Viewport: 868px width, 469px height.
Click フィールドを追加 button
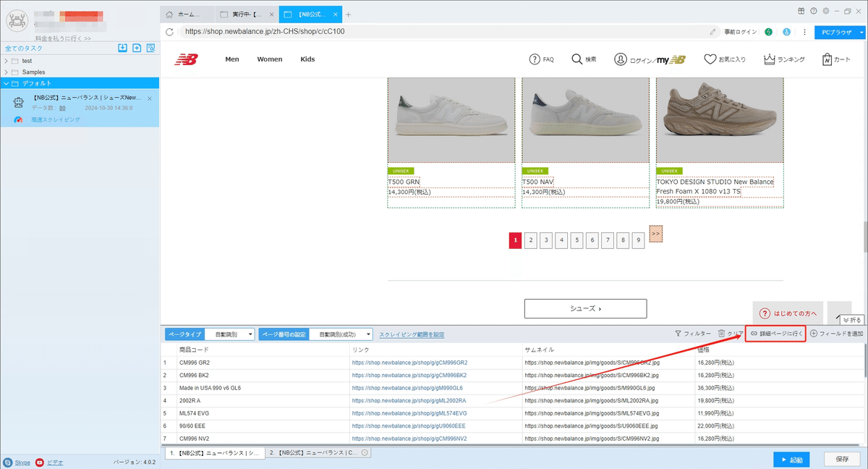point(836,334)
